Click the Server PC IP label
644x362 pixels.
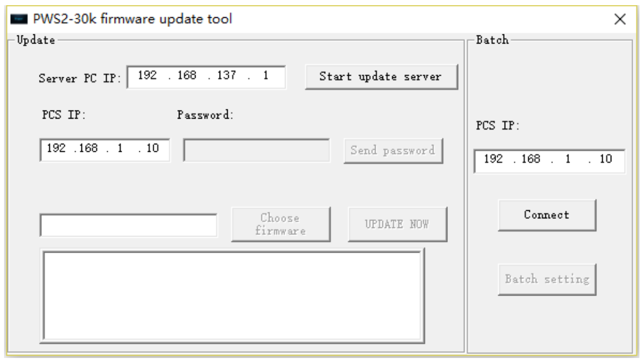pyautogui.click(x=80, y=78)
